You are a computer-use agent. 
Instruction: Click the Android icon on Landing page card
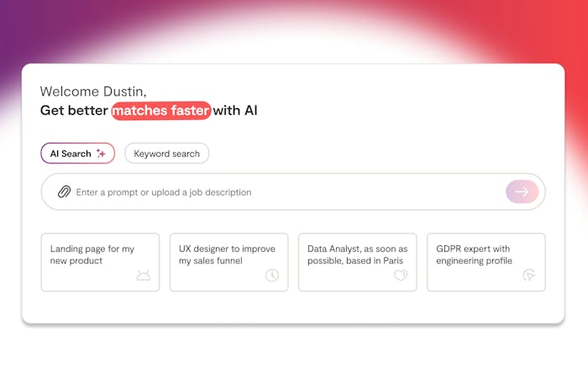point(144,275)
